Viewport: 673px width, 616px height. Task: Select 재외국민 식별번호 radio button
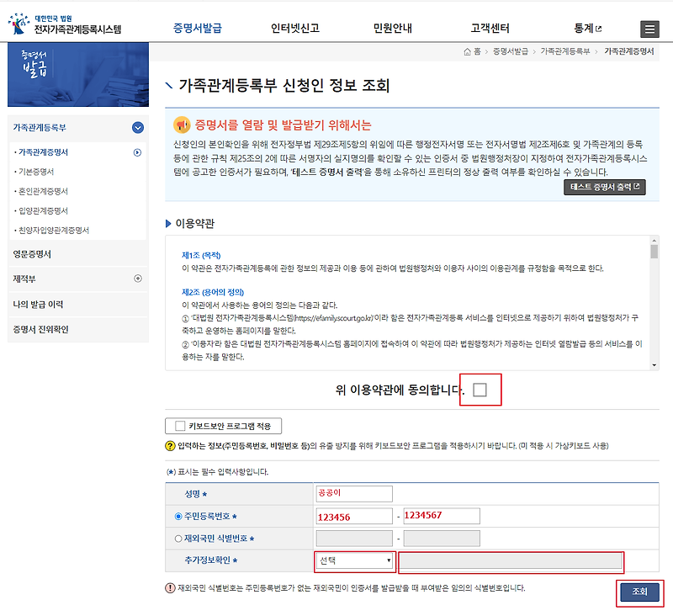click(178, 539)
